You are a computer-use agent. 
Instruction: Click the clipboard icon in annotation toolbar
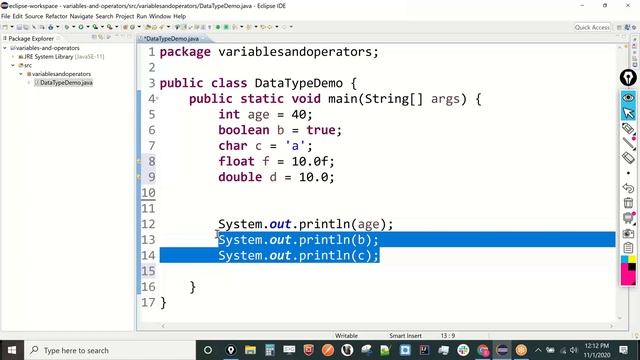628,248
